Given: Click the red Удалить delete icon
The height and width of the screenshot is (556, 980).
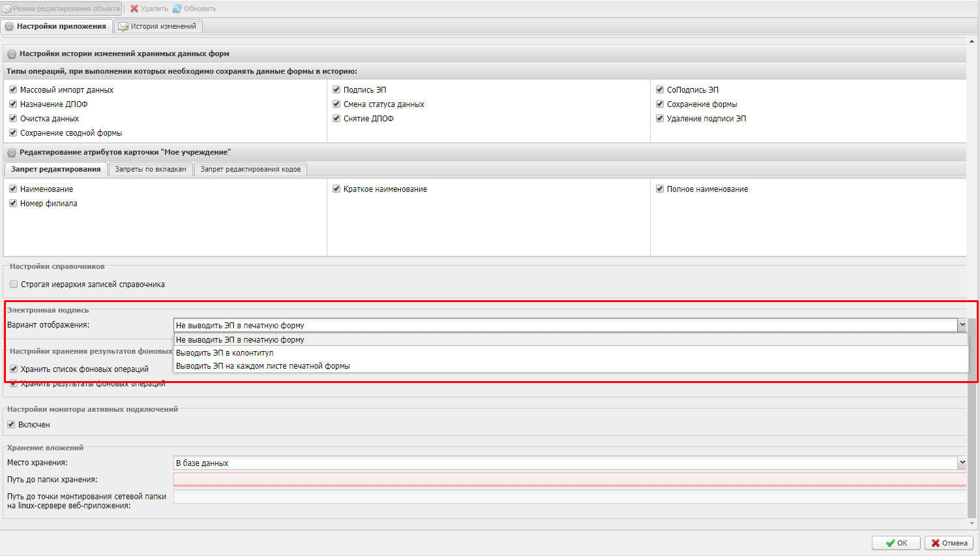Looking at the screenshot, I should click(134, 9).
